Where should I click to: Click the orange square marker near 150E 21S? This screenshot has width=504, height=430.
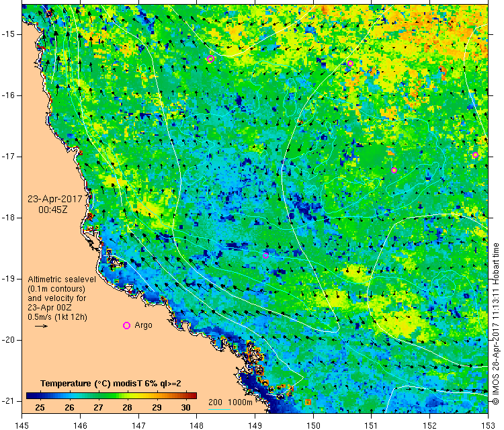click(x=308, y=402)
